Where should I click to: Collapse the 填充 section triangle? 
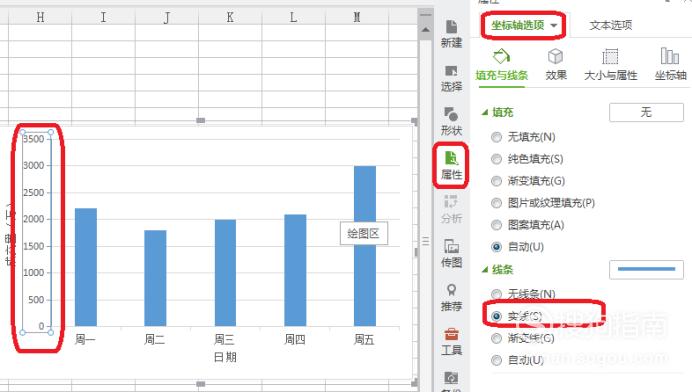click(x=485, y=113)
